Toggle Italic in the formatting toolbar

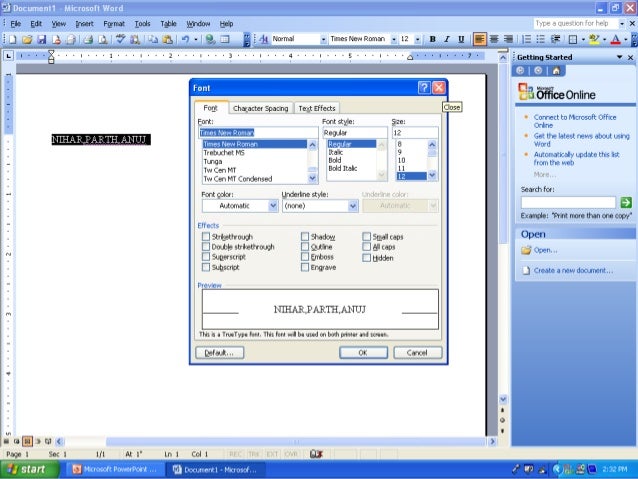447,39
